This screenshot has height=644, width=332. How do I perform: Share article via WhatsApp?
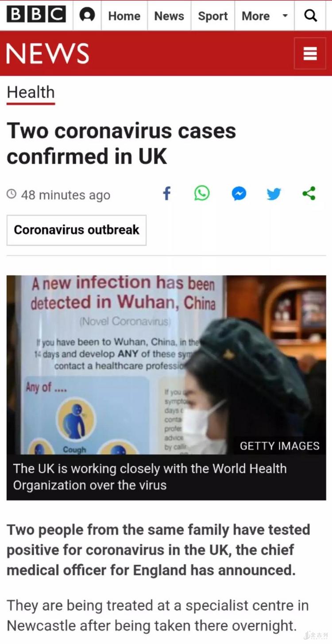(202, 194)
